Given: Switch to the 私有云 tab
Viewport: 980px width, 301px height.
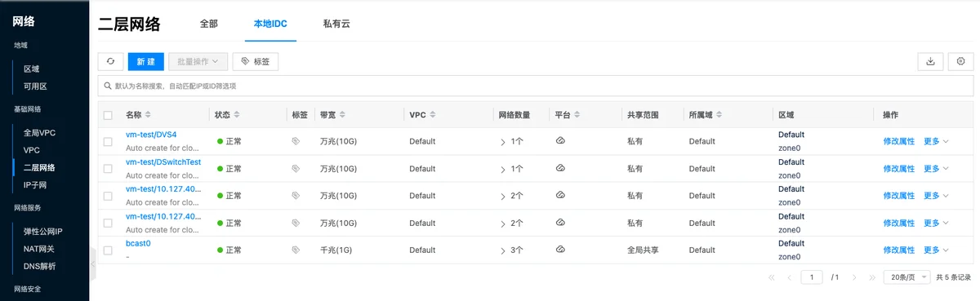Looking at the screenshot, I should coord(336,24).
